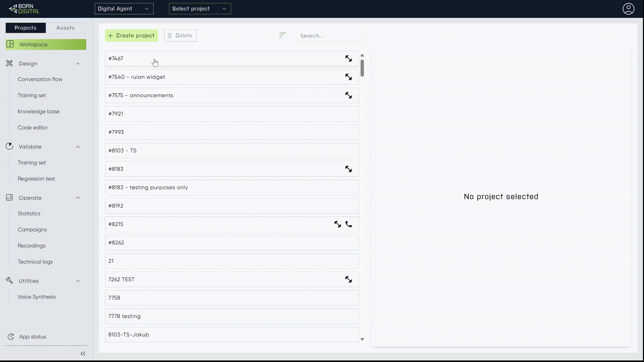Collapse the Design section chevron

click(78, 64)
